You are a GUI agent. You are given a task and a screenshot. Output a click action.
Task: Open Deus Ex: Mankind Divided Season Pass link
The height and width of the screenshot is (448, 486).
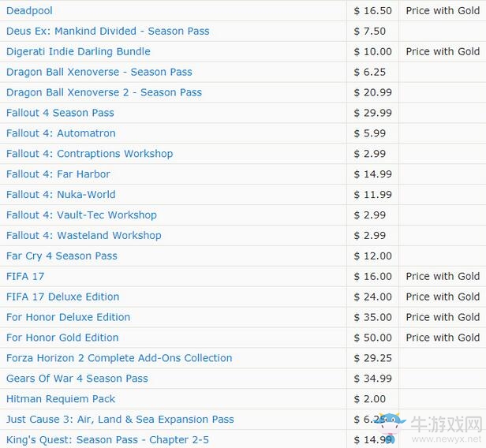click(108, 32)
